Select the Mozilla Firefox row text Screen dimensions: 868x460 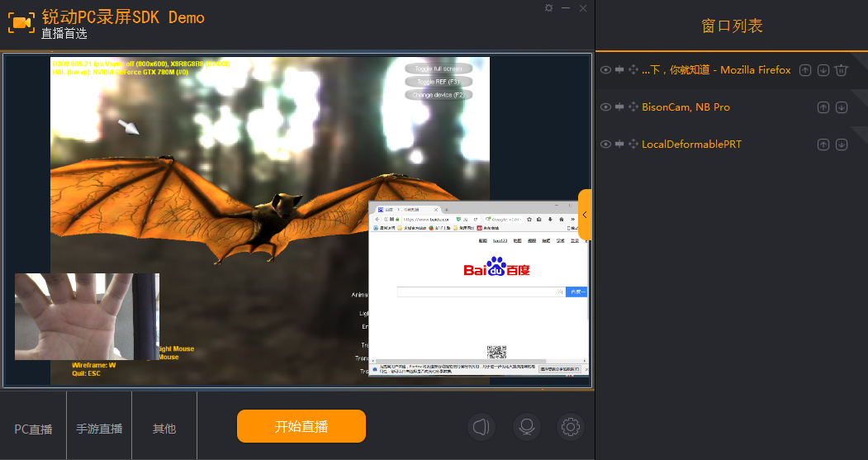click(x=716, y=70)
